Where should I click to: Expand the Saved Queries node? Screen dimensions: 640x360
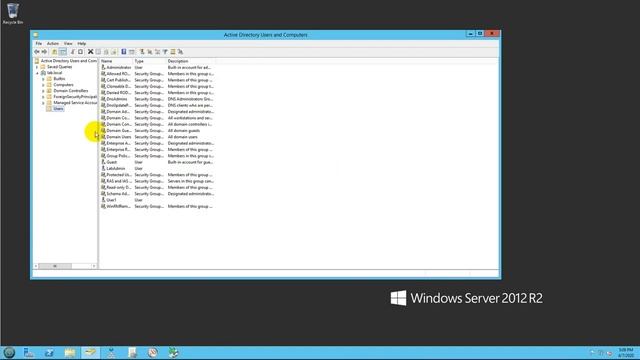pyautogui.click(x=37, y=67)
